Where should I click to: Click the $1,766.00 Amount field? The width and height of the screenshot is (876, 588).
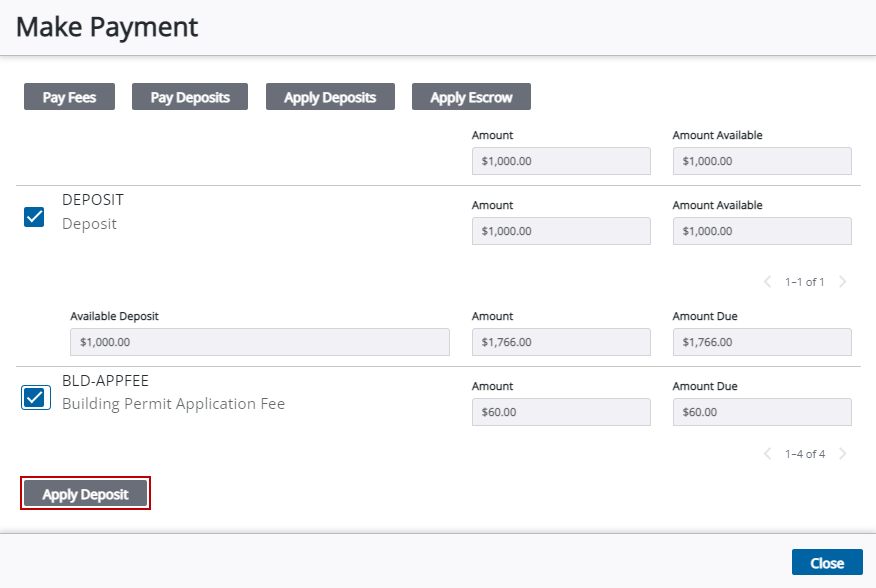tap(560, 342)
